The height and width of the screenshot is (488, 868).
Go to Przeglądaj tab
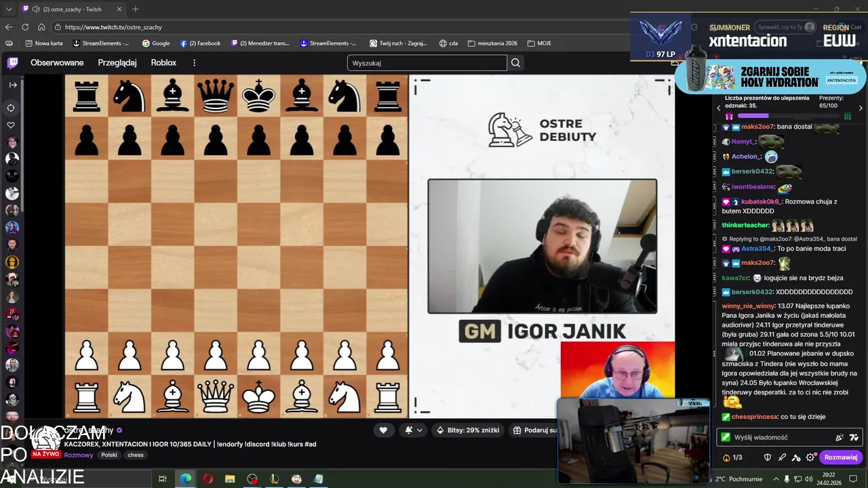(117, 63)
